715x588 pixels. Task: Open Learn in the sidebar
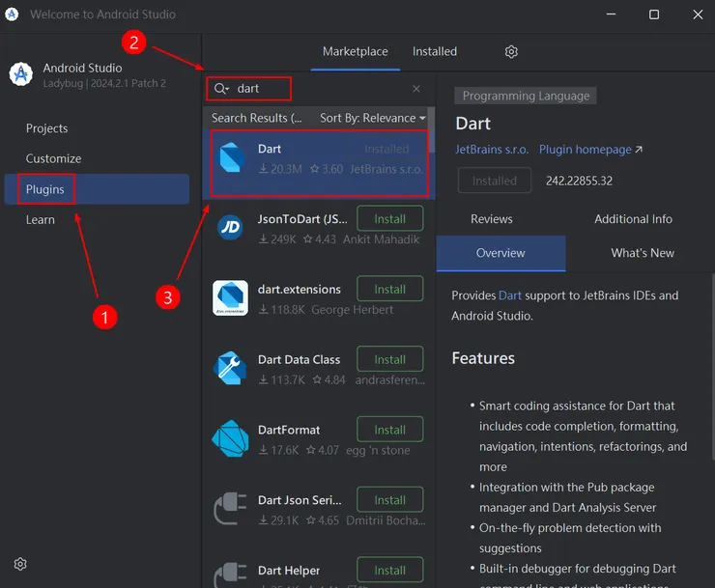point(41,220)
